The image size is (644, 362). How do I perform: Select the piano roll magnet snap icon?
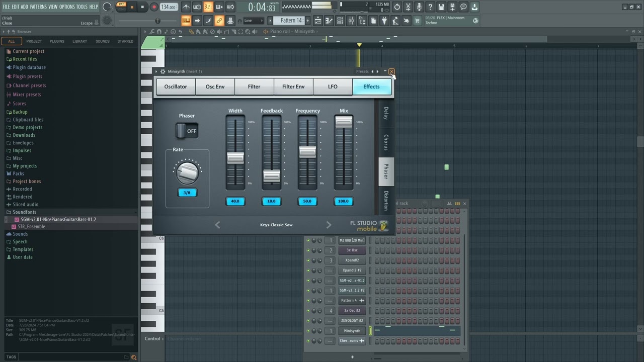159,32
